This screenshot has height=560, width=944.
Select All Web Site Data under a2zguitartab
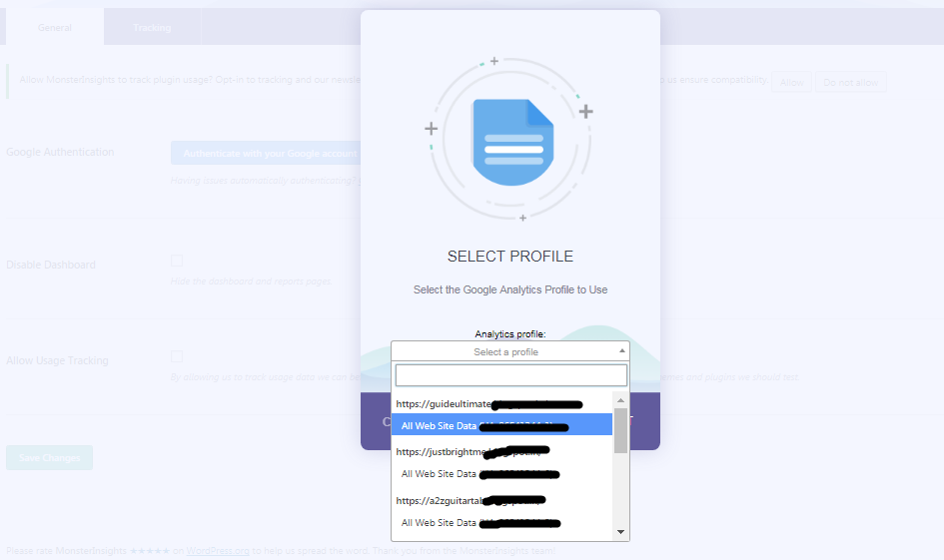pyautogui.click(x=502, y=523)
